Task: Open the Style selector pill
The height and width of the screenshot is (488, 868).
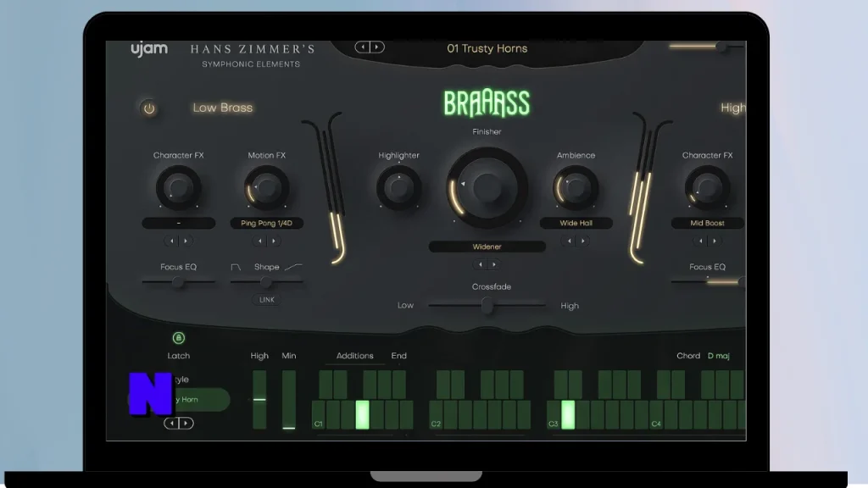Action: [179, 400]
